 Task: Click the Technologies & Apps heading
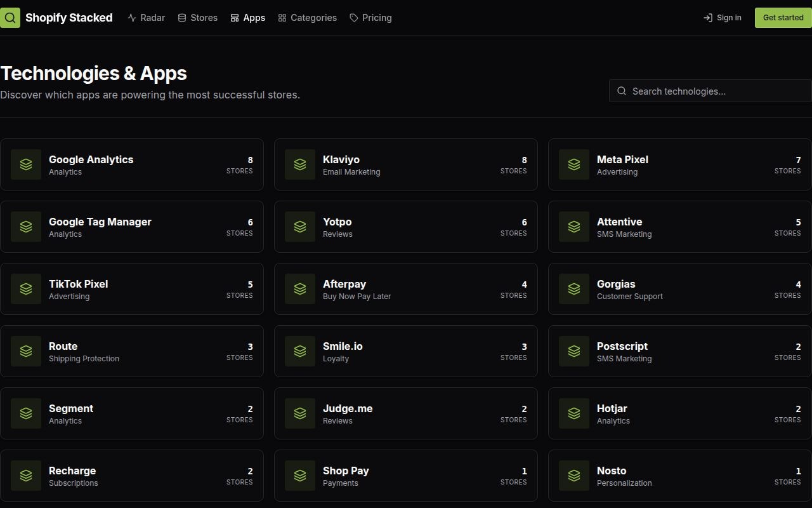click(x=93, y=73)
